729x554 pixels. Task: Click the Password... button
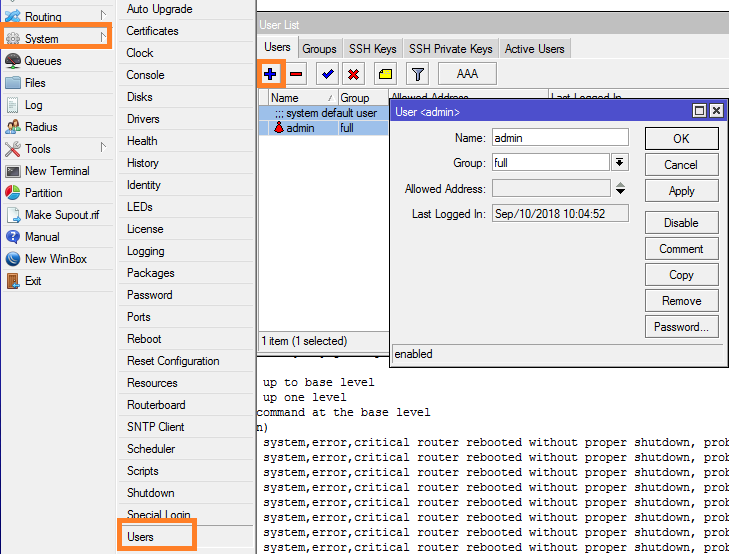681,327
